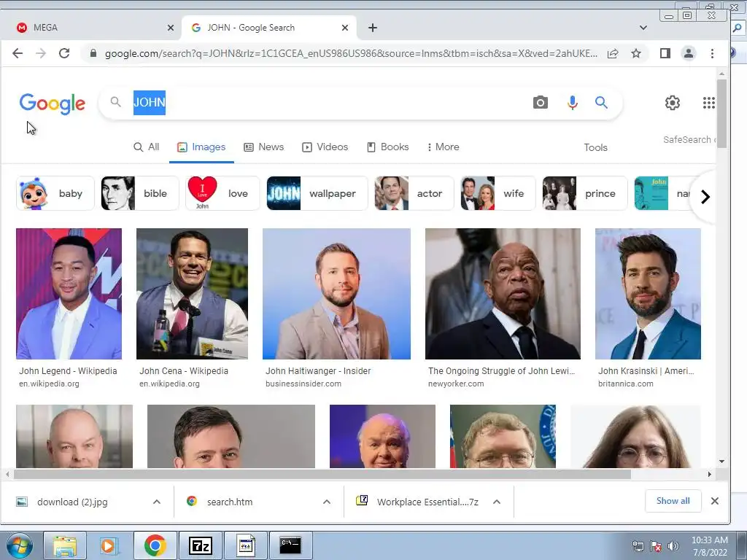Image resolution: width=747 pixels, height=560 pixels.
Task: Switch to News results
Action: click(x=263, y=147)
